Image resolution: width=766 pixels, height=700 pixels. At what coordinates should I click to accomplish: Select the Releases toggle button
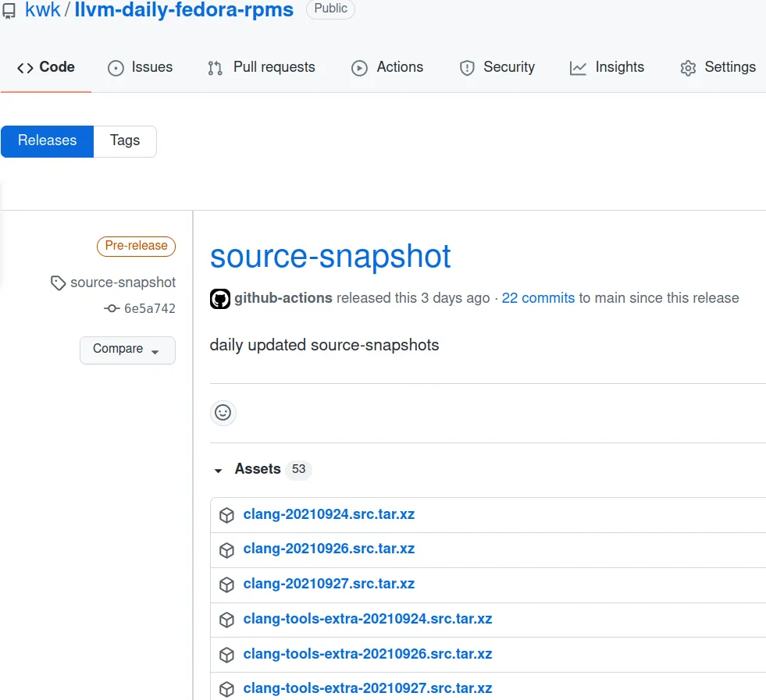[x=48, y=141]
